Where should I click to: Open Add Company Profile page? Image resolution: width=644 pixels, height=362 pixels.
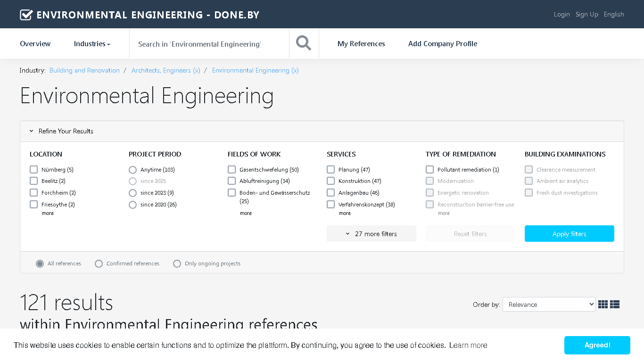pyautogui.click(x=443, y=44)
